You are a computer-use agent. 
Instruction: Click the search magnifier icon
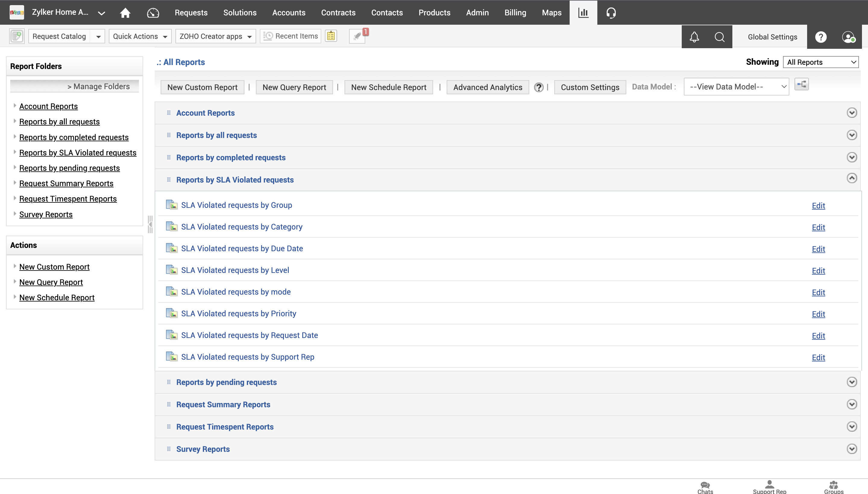(719, 37)
